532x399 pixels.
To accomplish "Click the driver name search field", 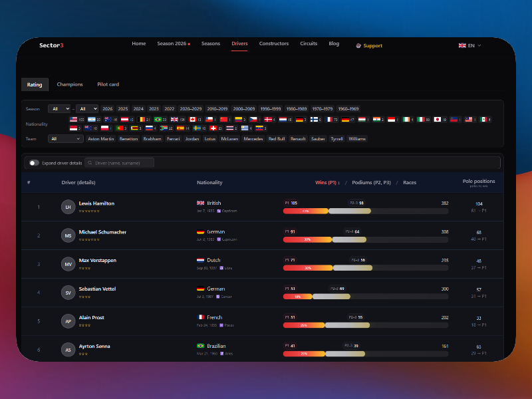I will click(x=120, y=163).
